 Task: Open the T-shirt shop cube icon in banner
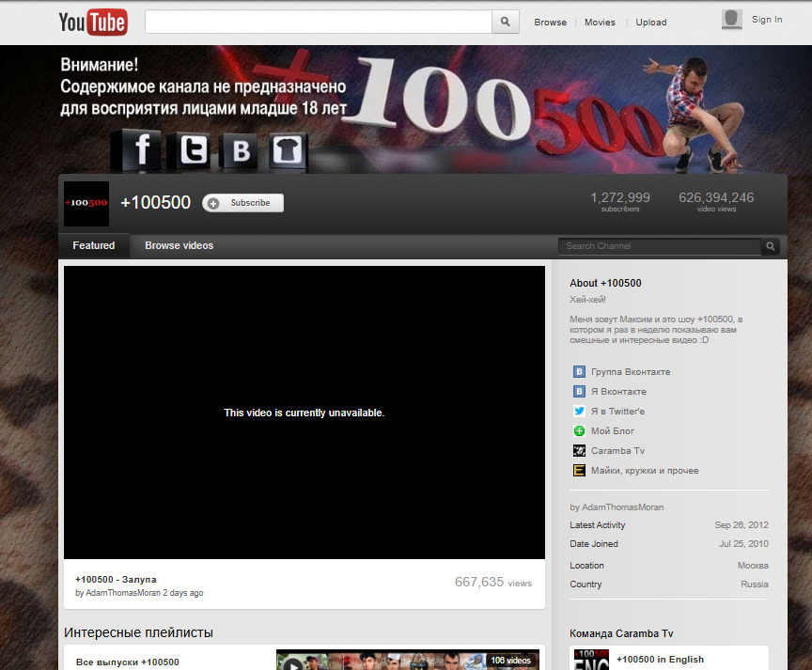pyautogui.click(x=288, y=151)
